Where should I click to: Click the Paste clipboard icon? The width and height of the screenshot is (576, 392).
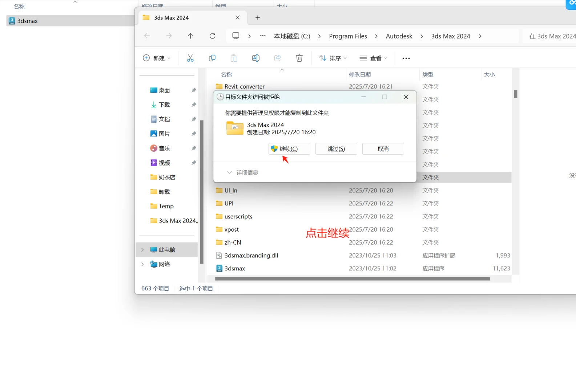point(234,58)
